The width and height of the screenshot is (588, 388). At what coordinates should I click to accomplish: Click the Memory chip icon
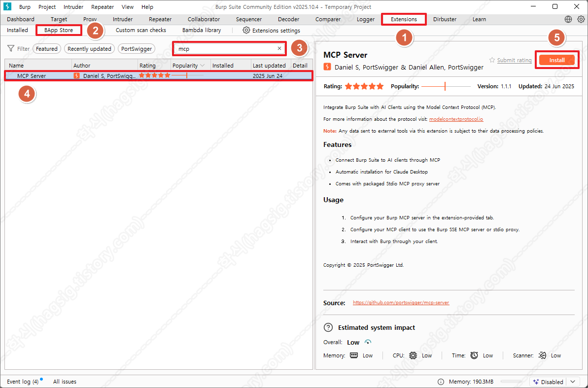[x=353, y=355]
